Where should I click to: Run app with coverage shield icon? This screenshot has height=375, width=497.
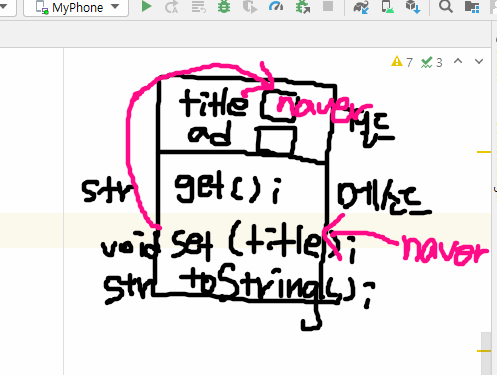(250, 7)
